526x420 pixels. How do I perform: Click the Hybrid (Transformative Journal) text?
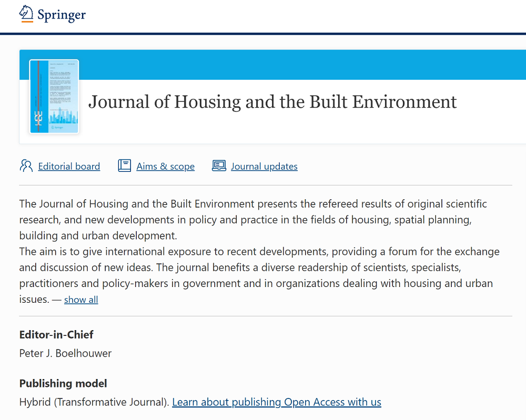pos(94,402)
